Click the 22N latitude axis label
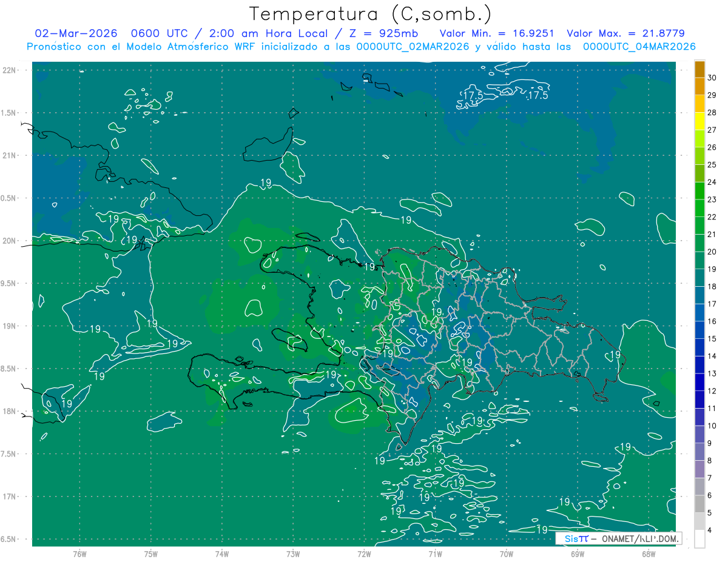The height and width of the screenshot is (562, 728). point(10,70)
